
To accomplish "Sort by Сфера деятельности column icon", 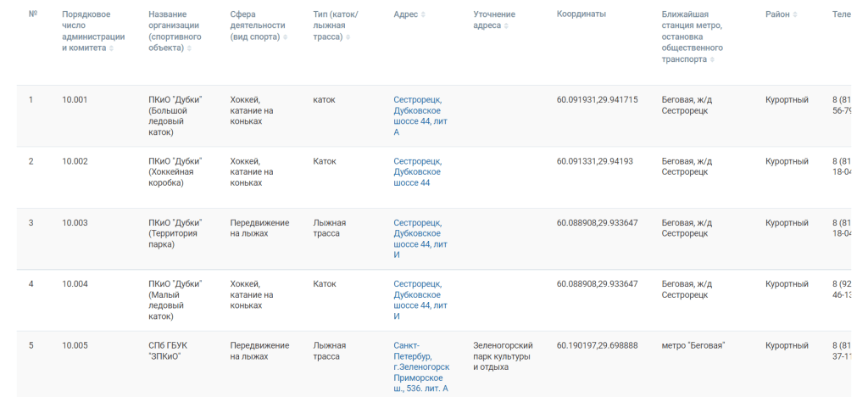I will tap(286, 37).
